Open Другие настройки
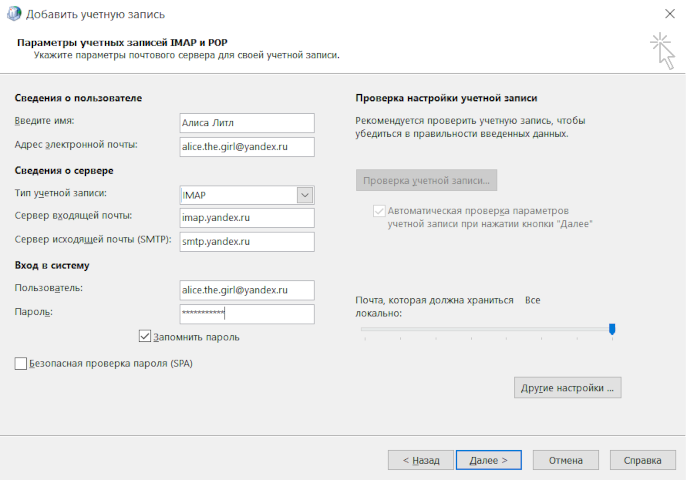Image resolution: width=686 pixels, height=480 pixels. [x=568, y=387]
